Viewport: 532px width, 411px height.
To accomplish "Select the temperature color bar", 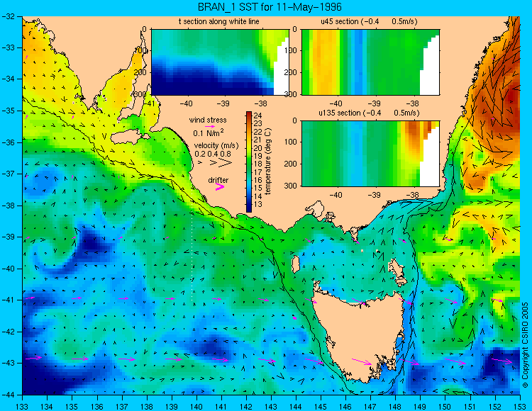I will 249,162.
